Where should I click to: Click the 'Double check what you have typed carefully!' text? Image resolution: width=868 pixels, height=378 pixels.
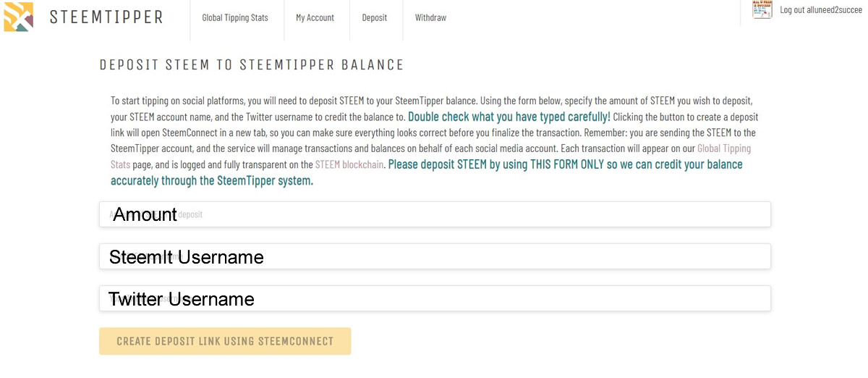509,116
